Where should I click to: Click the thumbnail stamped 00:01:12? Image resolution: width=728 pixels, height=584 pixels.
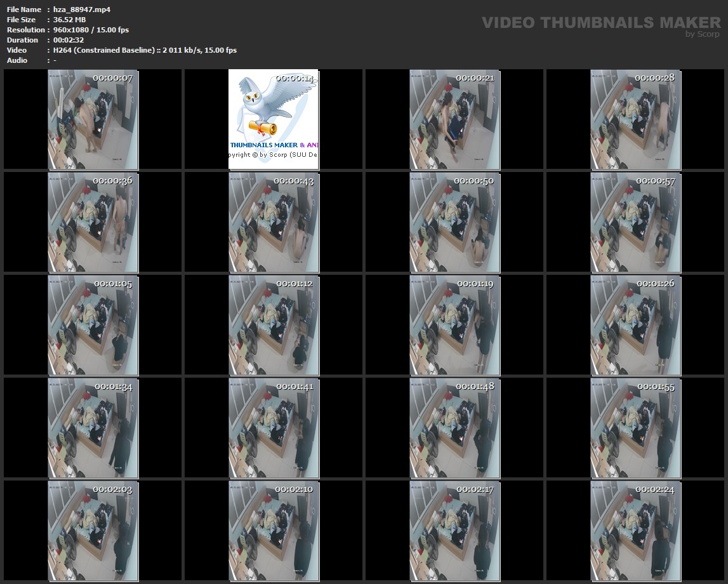coord(274,325)
